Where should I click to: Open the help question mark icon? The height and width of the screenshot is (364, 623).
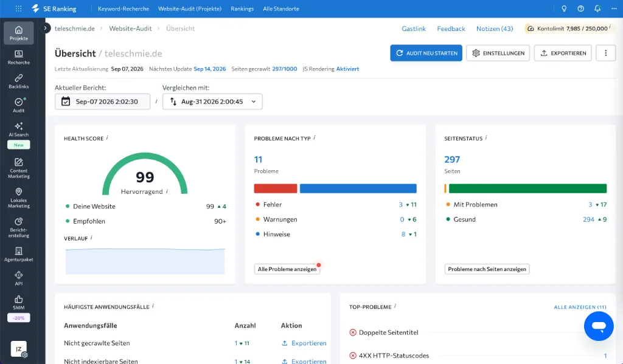coord(580,9)
